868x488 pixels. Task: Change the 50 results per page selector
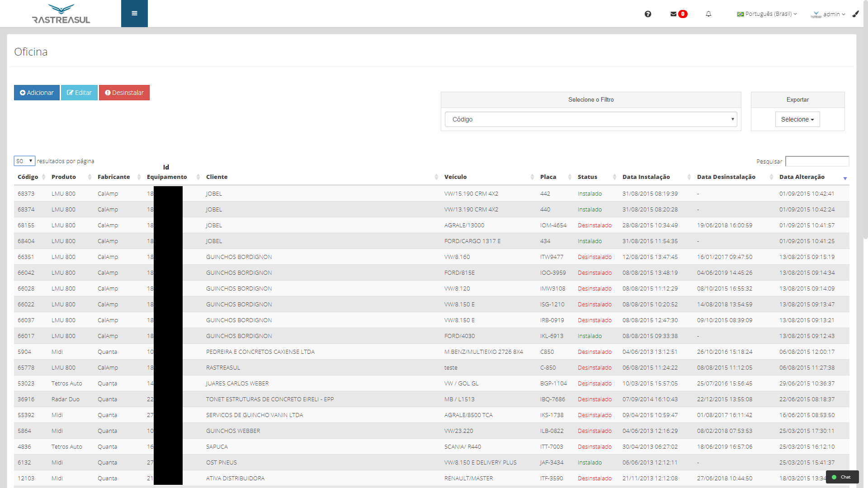point(24,161)
